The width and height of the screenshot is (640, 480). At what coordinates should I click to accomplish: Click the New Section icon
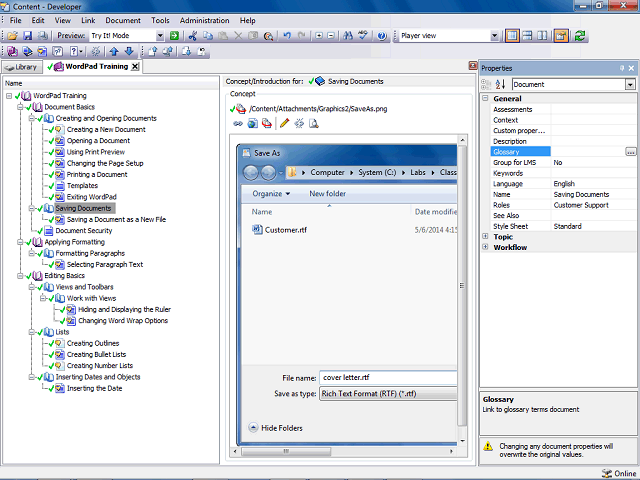click(27, 51)
